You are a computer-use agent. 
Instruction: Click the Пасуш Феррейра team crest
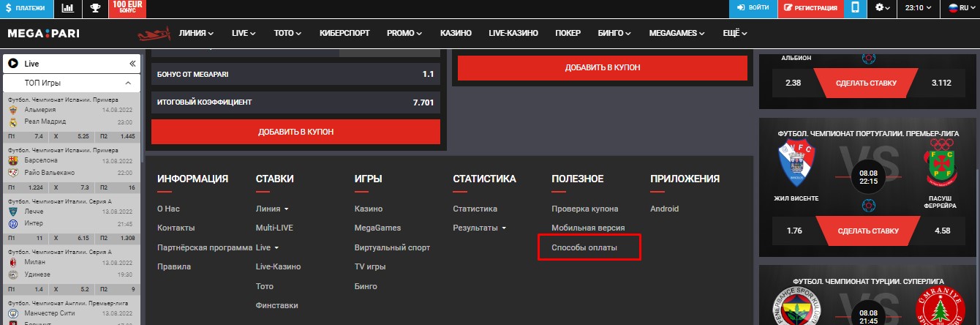click(941, 165)
